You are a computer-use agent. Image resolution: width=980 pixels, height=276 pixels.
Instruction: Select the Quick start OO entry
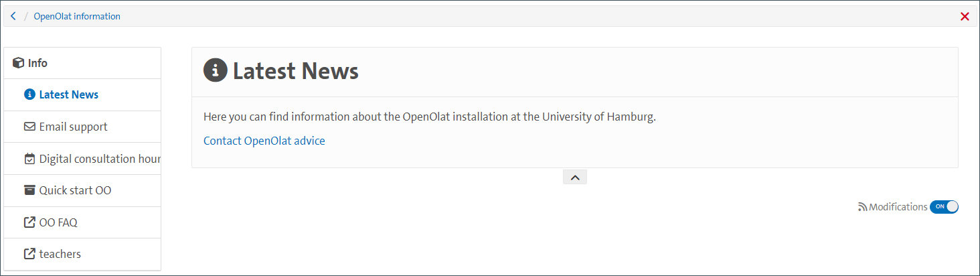click(75, 190)
